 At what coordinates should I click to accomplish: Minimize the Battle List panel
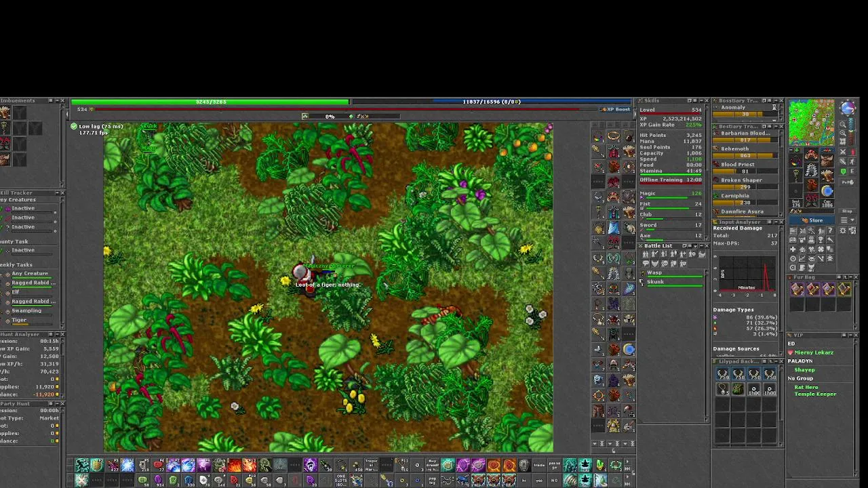(x=701, y=245)
